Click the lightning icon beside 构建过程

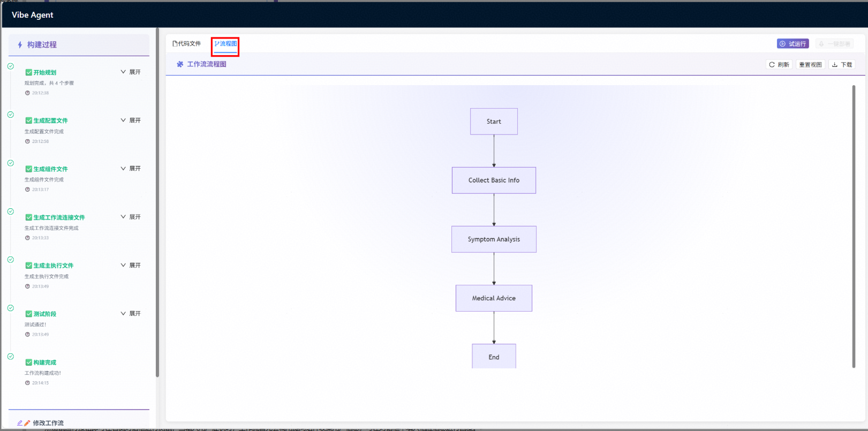20,45
